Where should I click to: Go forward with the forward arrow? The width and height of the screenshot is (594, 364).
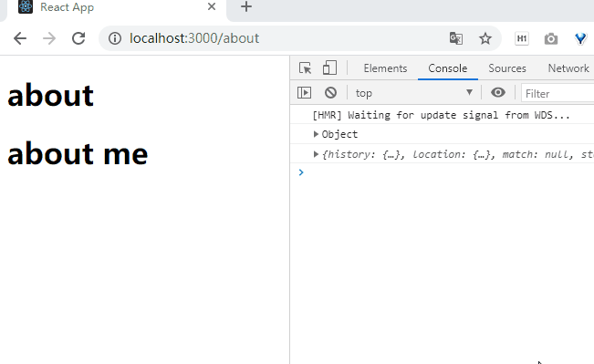coord(49,38)
